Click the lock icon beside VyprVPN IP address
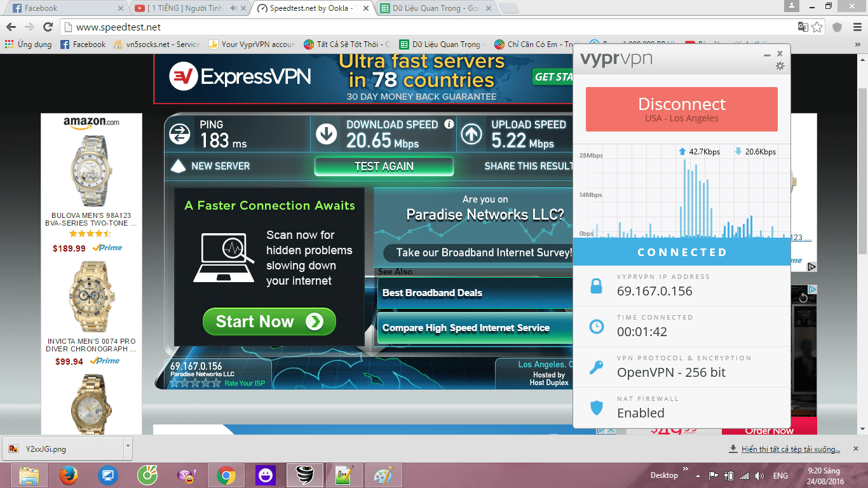868x488 pixels. click(596, 286)
